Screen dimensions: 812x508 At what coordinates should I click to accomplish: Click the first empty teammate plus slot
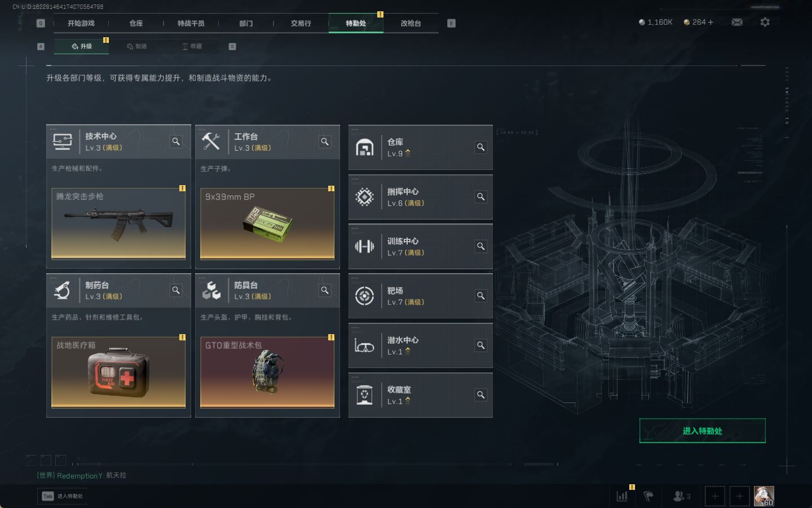pos(715,496)
